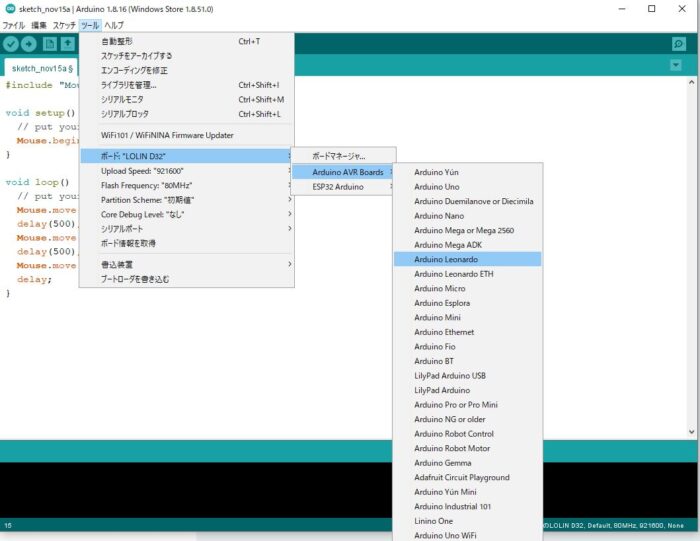The height and width of the screenshot is (541, 700).
Task: Select Arduino Fio board
Action: [467, 347]
